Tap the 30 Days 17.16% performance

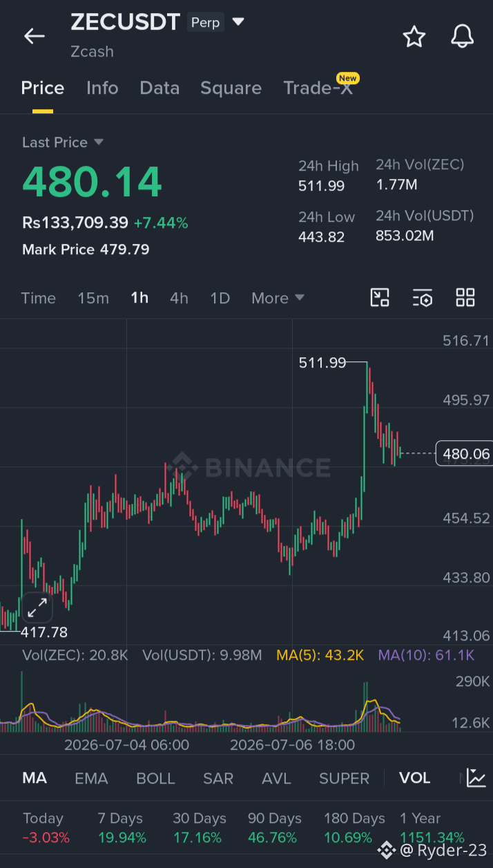(200, 828)
